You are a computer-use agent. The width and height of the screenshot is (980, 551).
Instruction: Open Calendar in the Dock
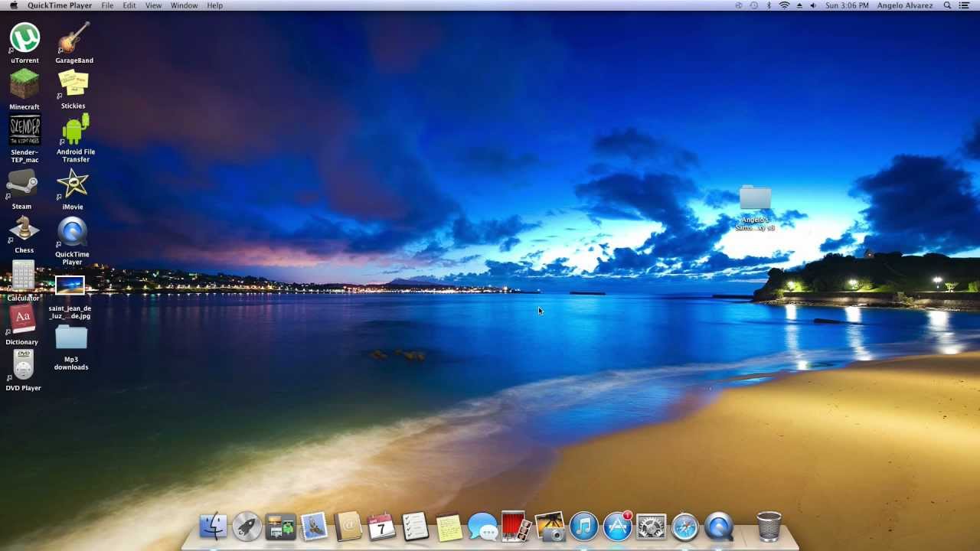tap(381, 527)
